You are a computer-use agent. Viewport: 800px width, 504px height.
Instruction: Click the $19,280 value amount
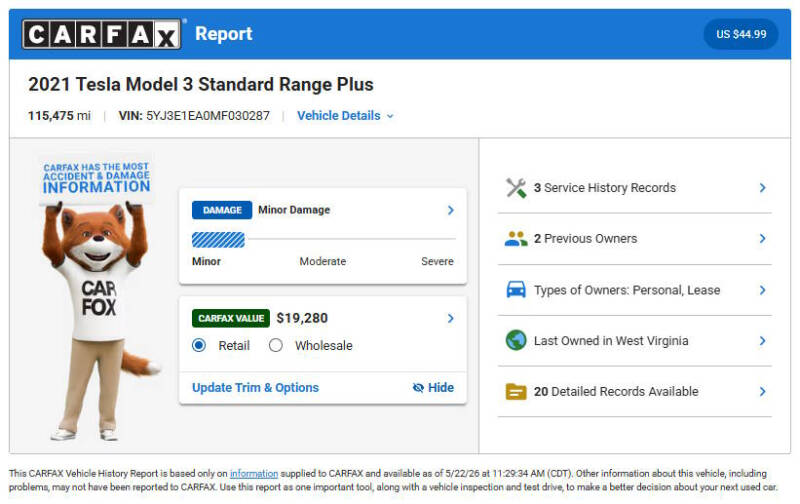[x=302, y=318]
